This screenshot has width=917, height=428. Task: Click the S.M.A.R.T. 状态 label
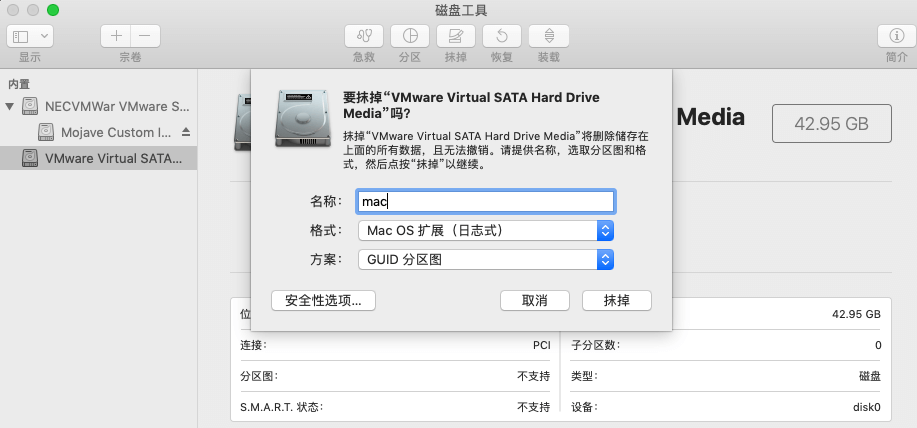(282, 407)
